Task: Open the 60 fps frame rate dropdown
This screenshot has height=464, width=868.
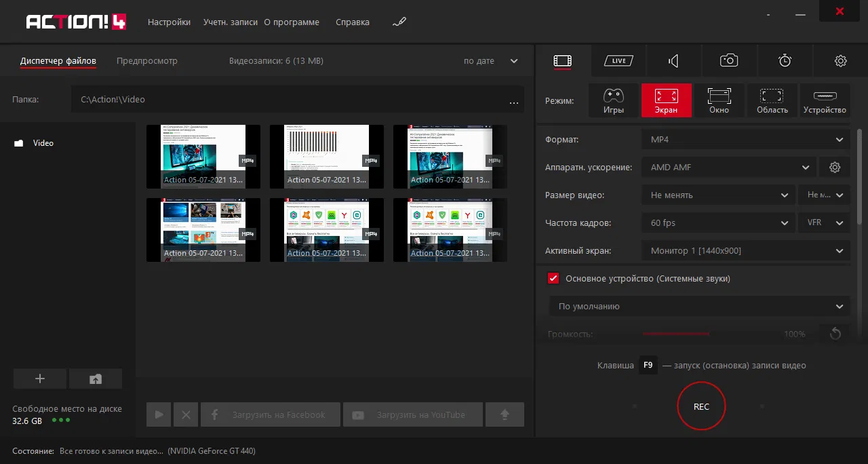Action: click(718, 223)
